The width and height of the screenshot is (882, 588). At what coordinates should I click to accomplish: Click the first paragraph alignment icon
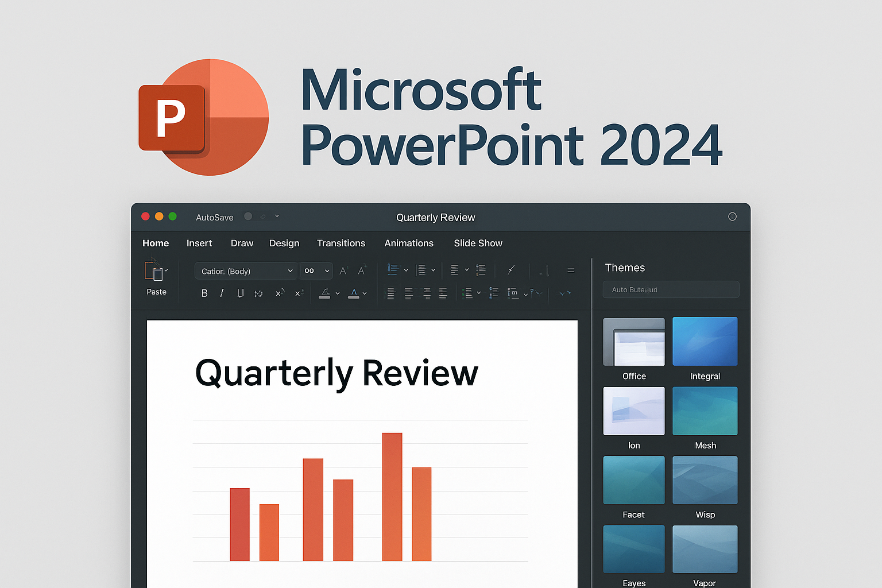pos(391,293)
